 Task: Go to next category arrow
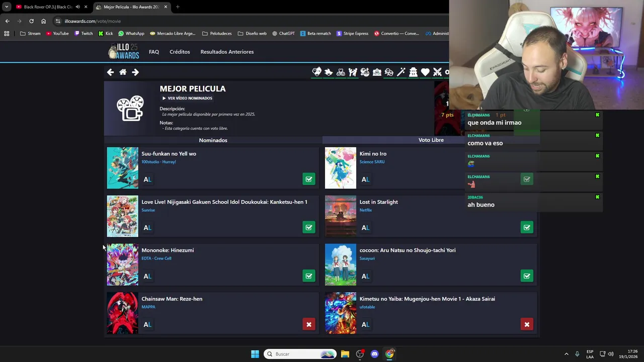click(x=135, y=72)
